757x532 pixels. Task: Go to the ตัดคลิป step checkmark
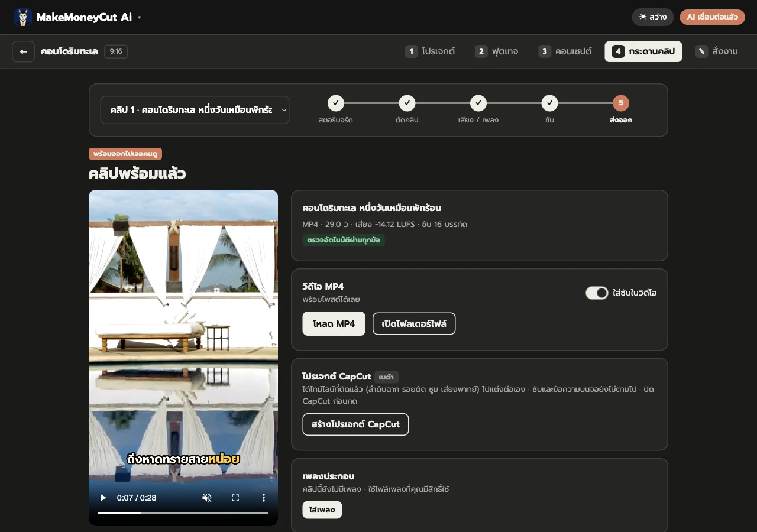(x=407, y=103)
